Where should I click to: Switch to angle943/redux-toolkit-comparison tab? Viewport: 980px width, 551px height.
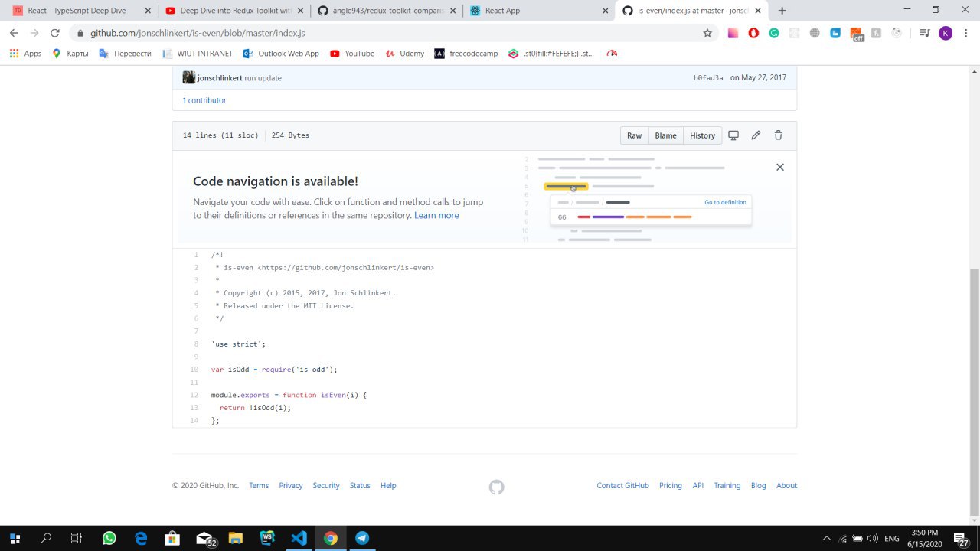[387, 11]
